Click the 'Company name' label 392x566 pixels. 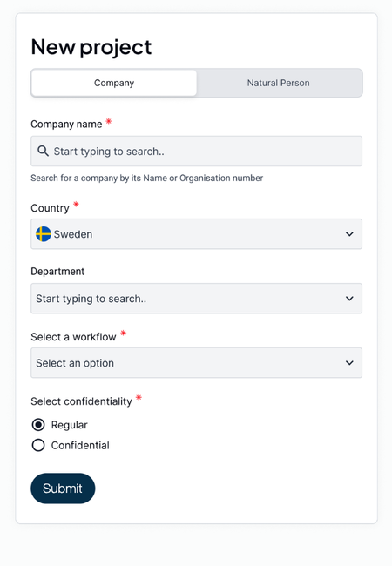[x=66, y=125]
